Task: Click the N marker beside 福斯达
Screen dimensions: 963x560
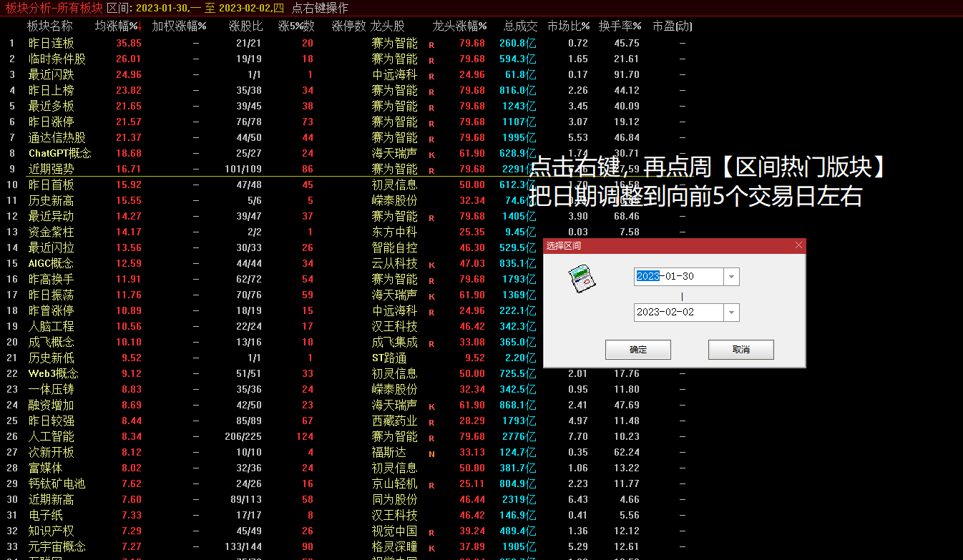Action: pos(431,453)
